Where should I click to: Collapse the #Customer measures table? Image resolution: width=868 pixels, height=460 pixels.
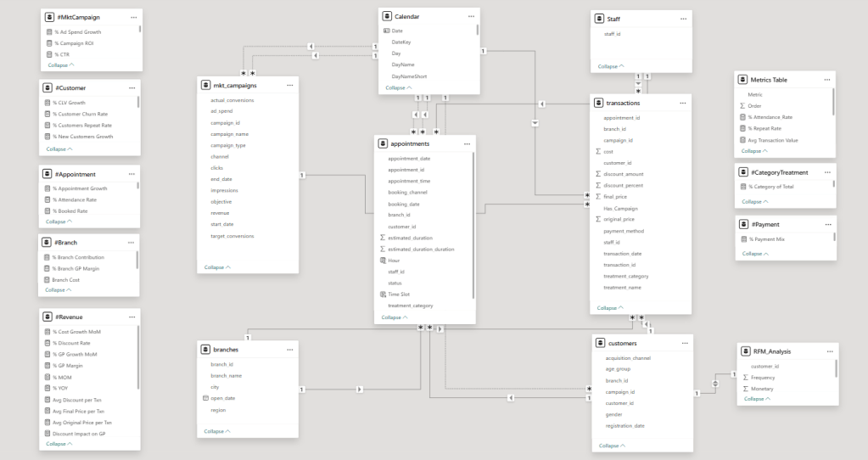point(59,149)
